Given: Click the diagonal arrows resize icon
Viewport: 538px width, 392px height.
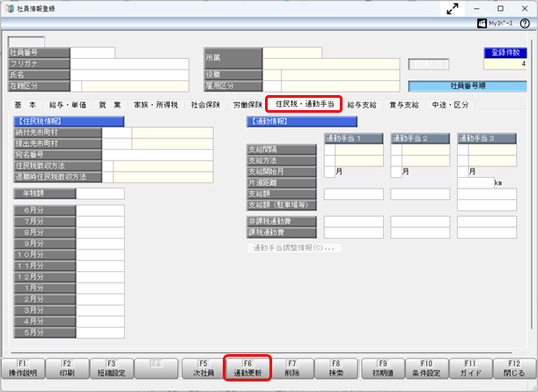Looking at the screenshot, I should coord(453,8).
